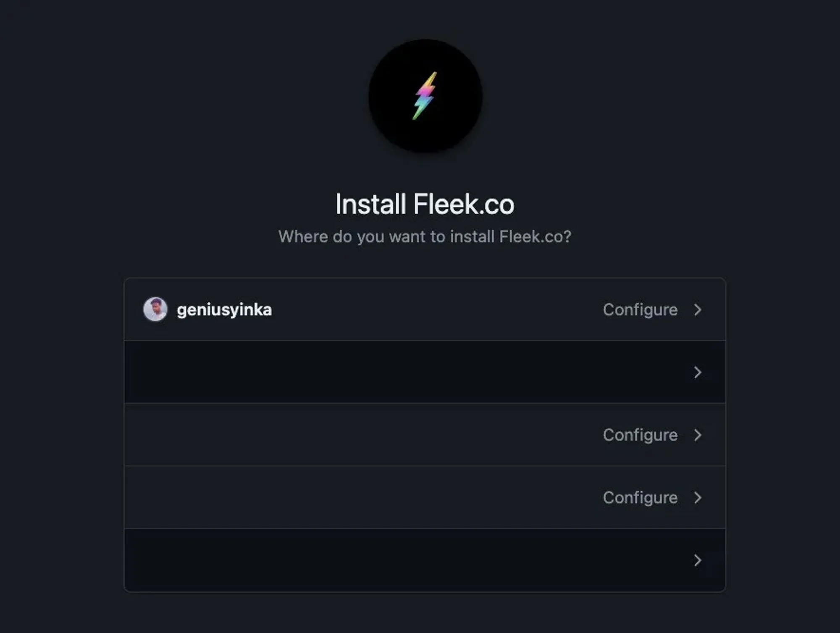The height and width of the screenshot is (633, 840).
Task: Click the geniusyinka profile avatar
Action: click(155, 310)
